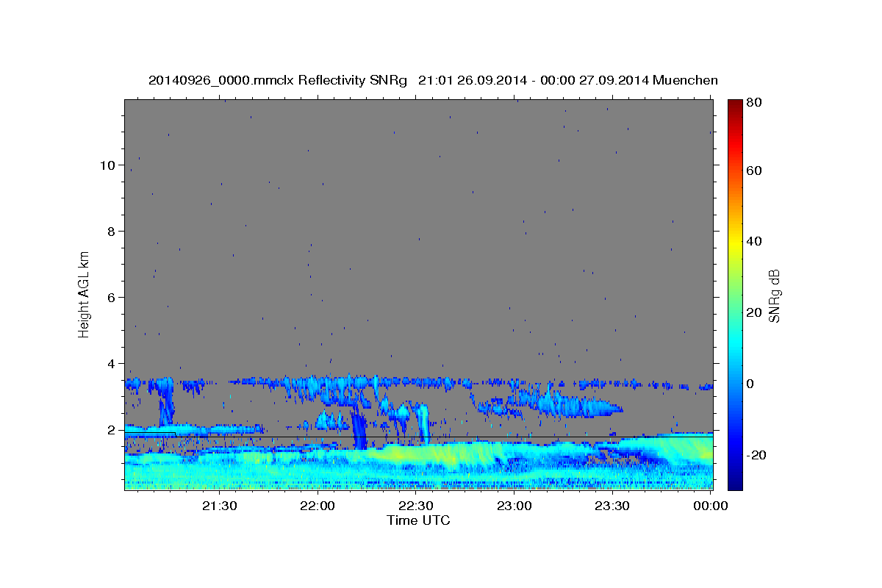Screen dimensions: 882x588
Task: Click the 'Height AGL km' axis label
Action: (x=84, y=294)
